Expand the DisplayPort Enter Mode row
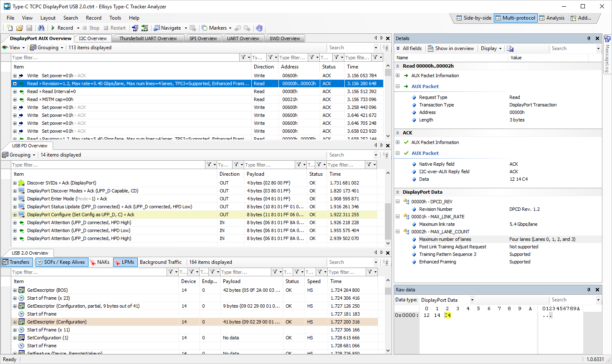Viewport: 612px width, 364px height. point(15,199)
